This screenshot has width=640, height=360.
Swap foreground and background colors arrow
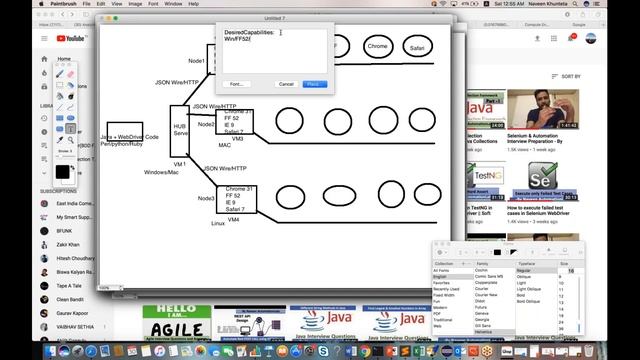[x=73, y=167]
